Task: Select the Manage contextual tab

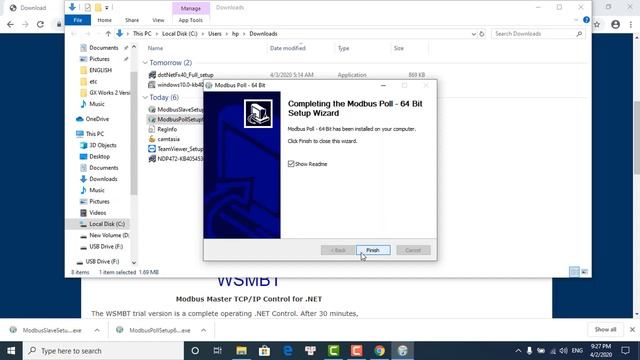Action: (191, 8)
